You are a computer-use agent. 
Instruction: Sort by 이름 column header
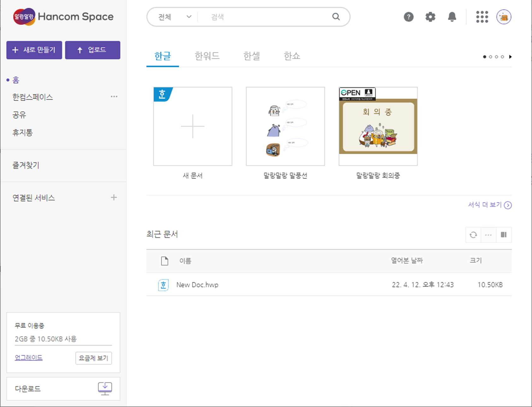(x=185, y=261)
